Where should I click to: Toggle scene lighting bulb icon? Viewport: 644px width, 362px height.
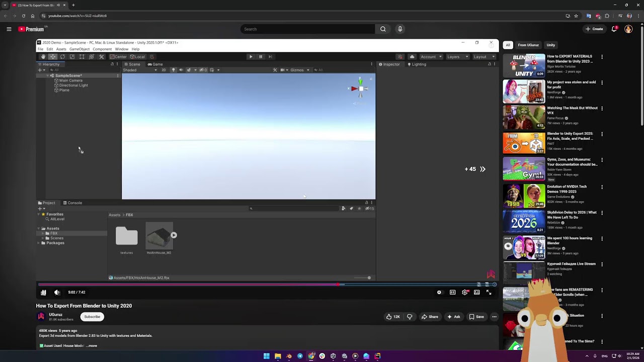[174, 70]
